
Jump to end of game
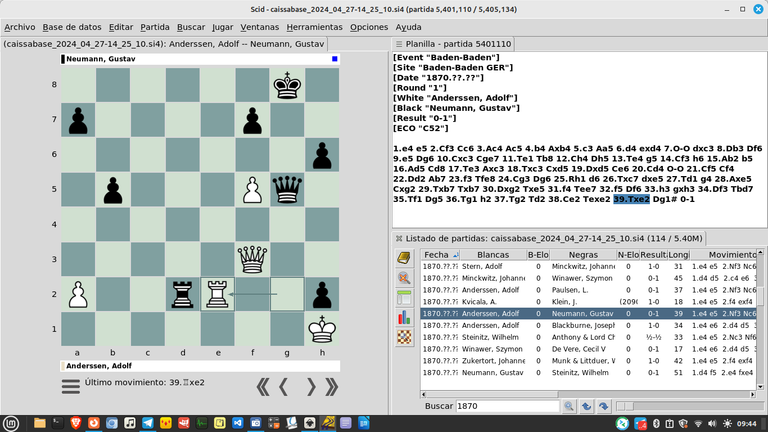[332, 387]
